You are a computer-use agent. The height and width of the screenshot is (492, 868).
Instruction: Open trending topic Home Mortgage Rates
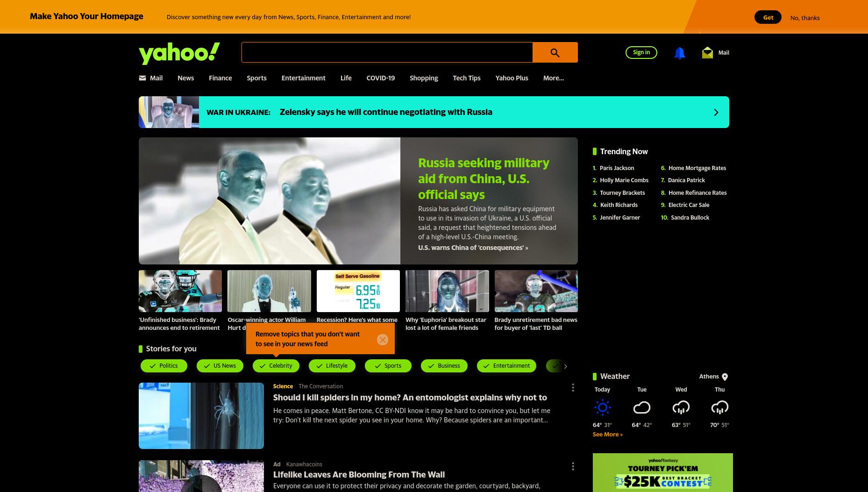click(697, 168)
